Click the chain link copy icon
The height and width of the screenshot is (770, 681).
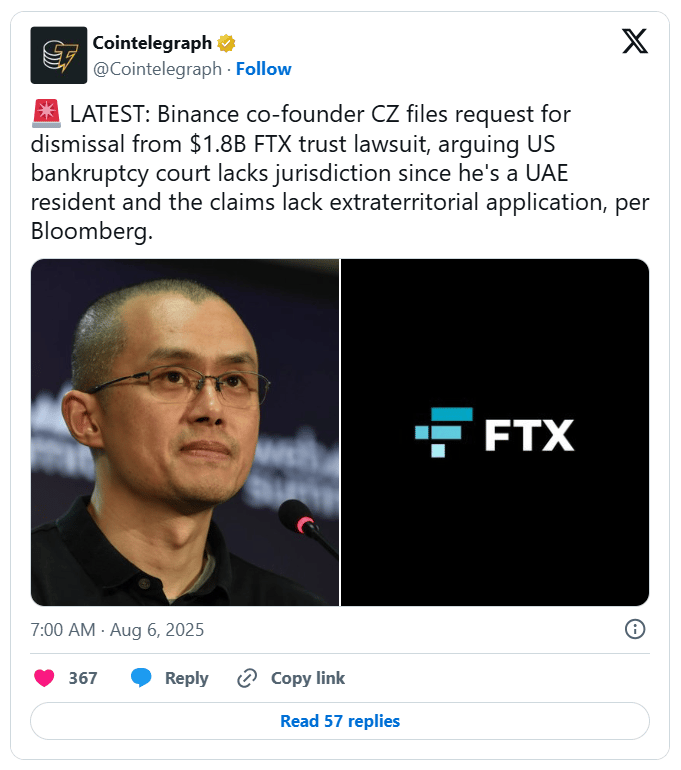(x=247, y=678)
